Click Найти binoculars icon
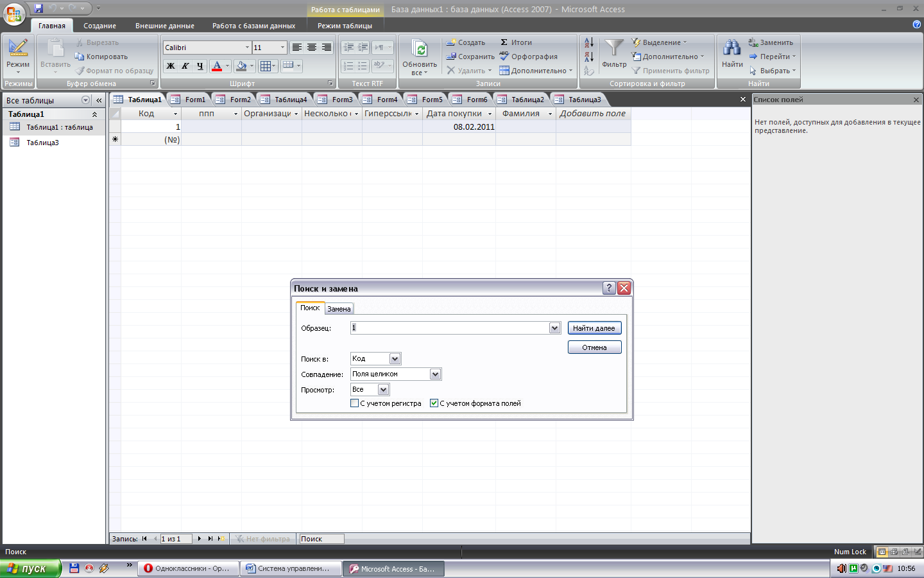This screenshot has width=924, height=578. [x=732, y=48]
